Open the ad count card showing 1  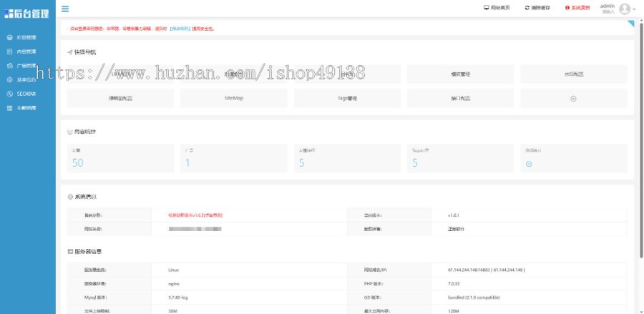point(234,158)
